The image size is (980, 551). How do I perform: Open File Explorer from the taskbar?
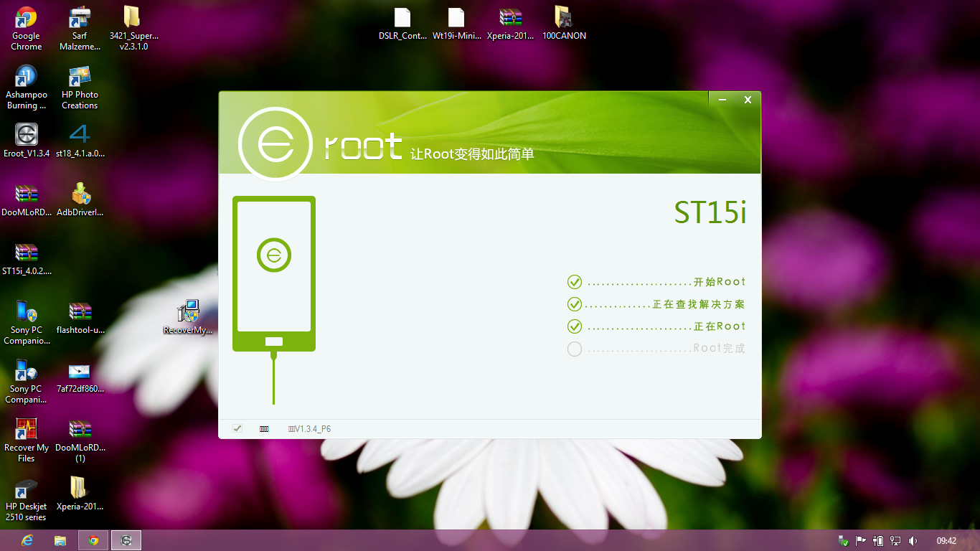[60, 540]
